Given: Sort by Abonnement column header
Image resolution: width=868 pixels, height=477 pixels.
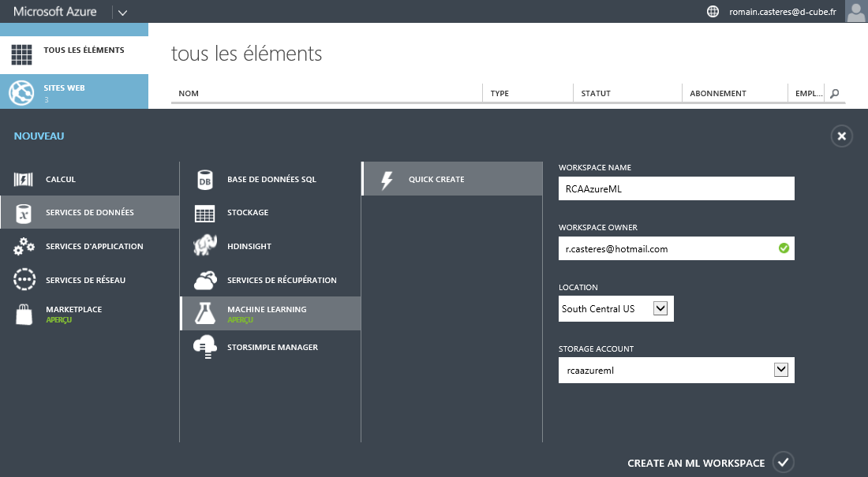Looking at the screenshot, I should coord(717,94).
